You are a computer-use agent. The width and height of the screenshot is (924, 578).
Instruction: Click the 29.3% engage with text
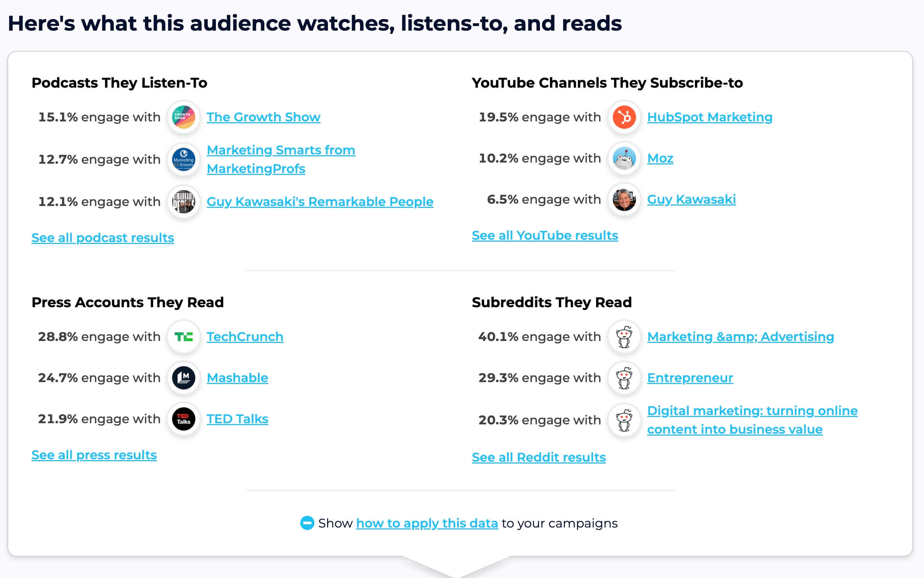[x=540, y=378]
